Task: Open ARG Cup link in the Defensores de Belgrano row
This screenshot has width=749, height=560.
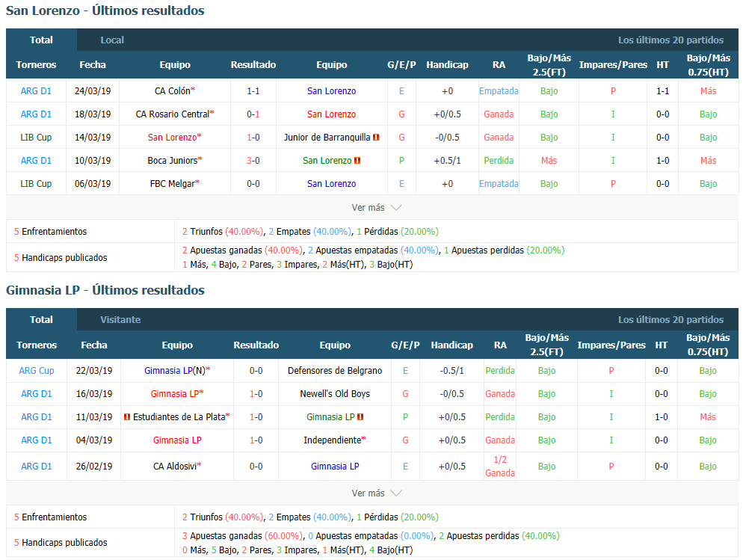Action: tap(37, 371)
